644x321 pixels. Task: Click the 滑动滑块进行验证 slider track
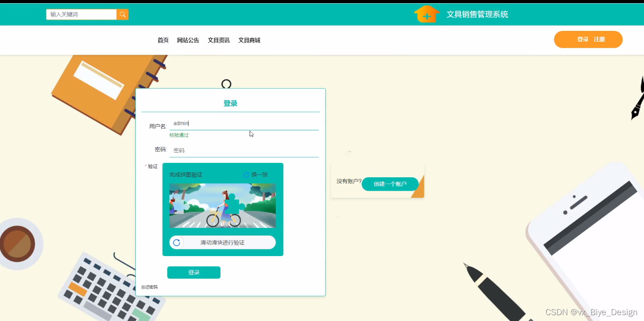coord(222,242)
